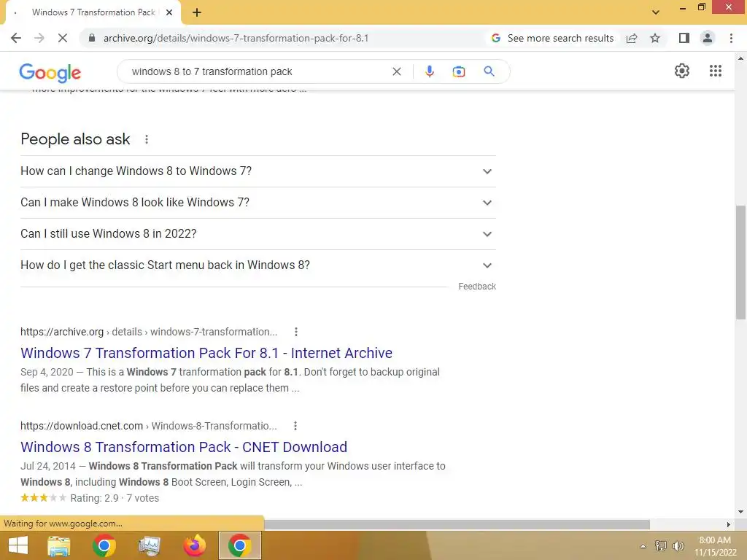Open the Chrome profile avatar
Image resolution: width=747 pixels, height=560 pixels.
708,38
